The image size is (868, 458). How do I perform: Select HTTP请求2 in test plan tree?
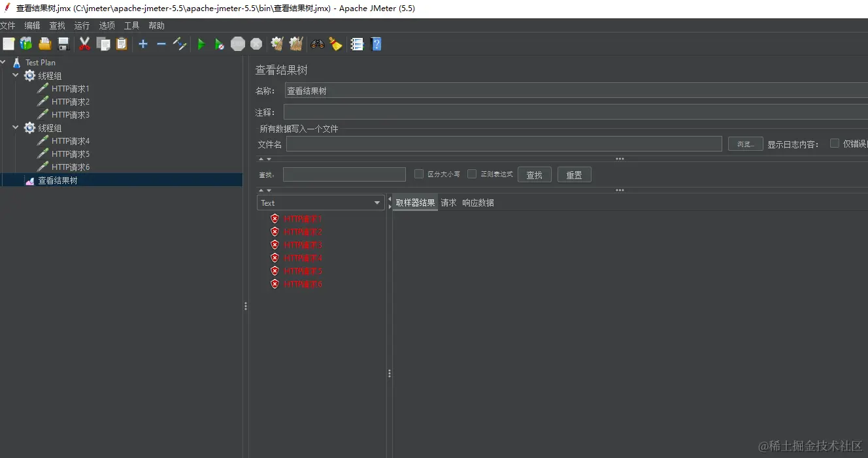pyautogui.click(x=71, y=102)
